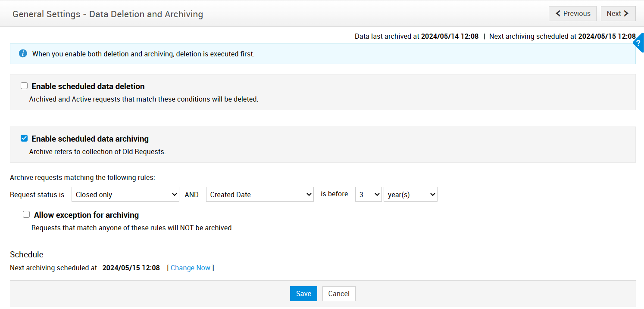Image resolution: width=644 pixels, height=309 pixels.
Task: Click the Schedule section heading
Action: pyautogui.click(x=27, y=254)
